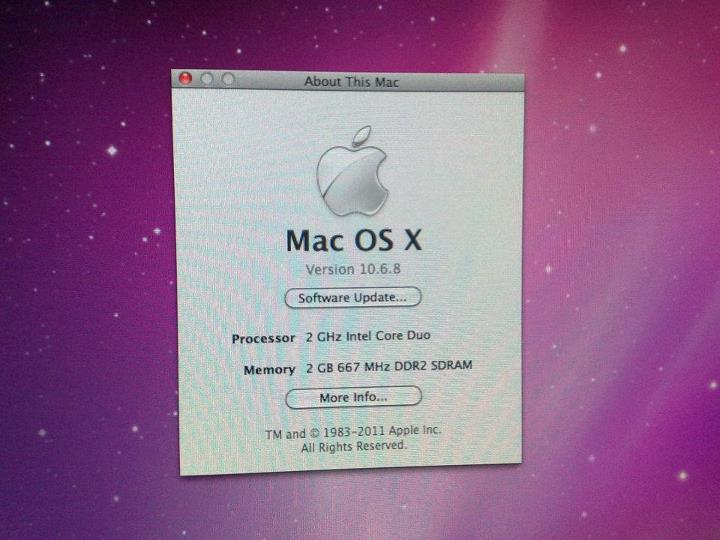This screenshot has width=720, height=540.
Task: Open Software Update from About This Mac
Action: (x=353, y=298)
